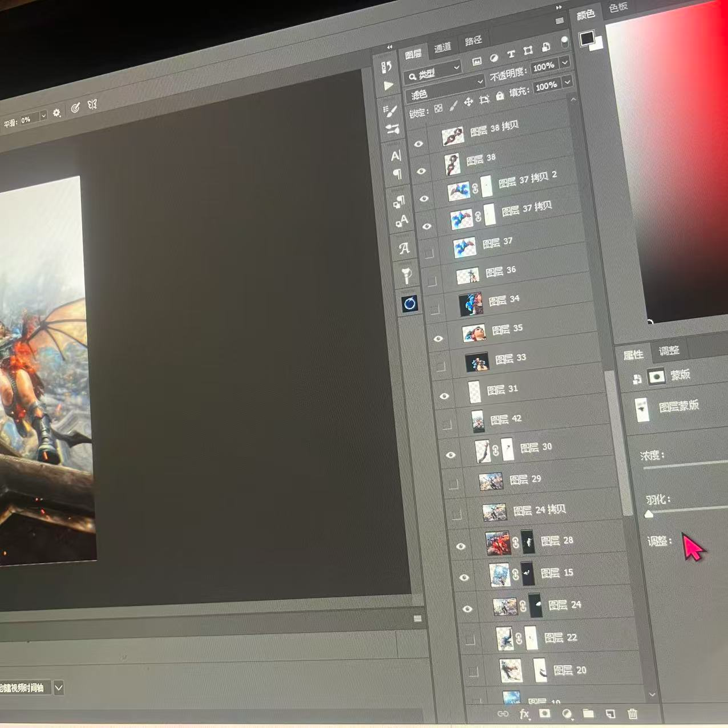
Task: Click the 创建视频时间轴 button
Action: (x=23, y=688)
